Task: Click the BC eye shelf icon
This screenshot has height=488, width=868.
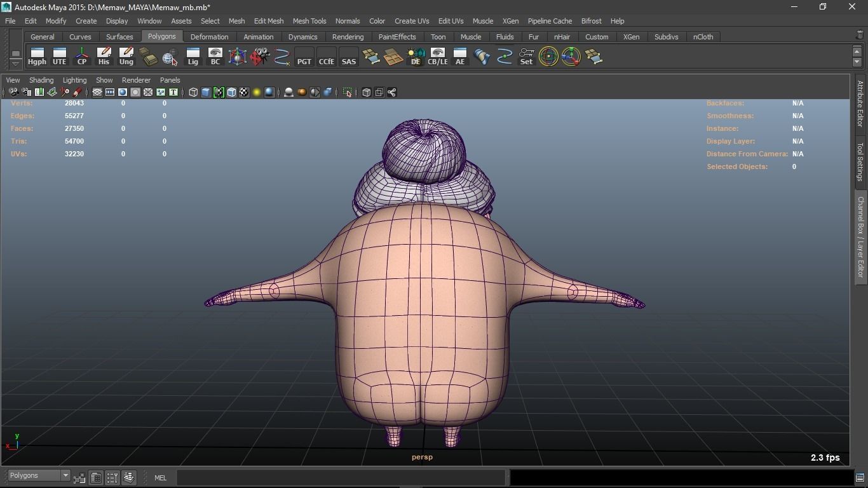Action: click(215, 57)
